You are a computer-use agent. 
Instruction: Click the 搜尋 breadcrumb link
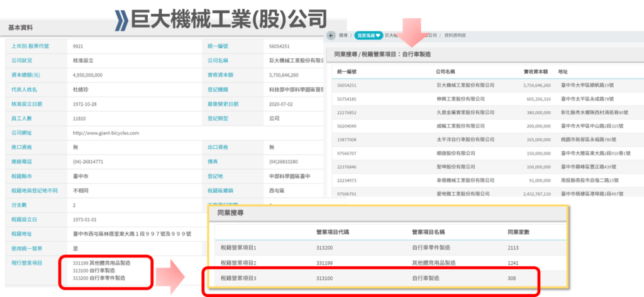click(x=343, y=36)
